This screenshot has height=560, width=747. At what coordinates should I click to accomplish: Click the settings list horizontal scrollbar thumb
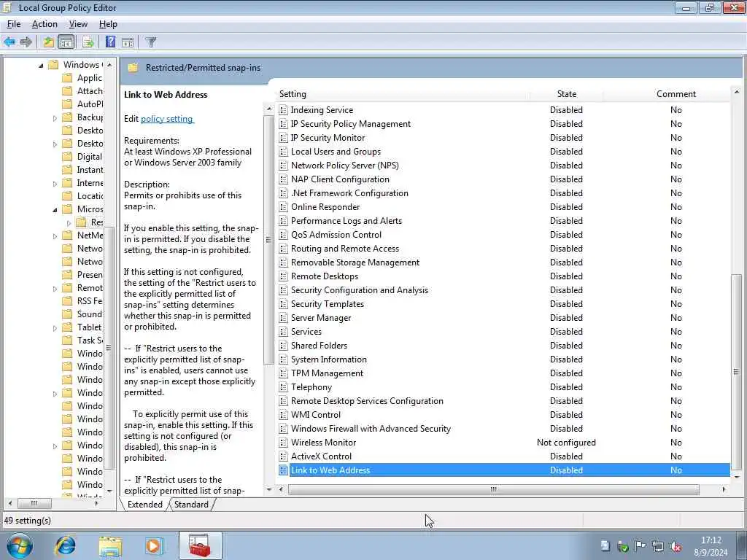click(494, 489)
